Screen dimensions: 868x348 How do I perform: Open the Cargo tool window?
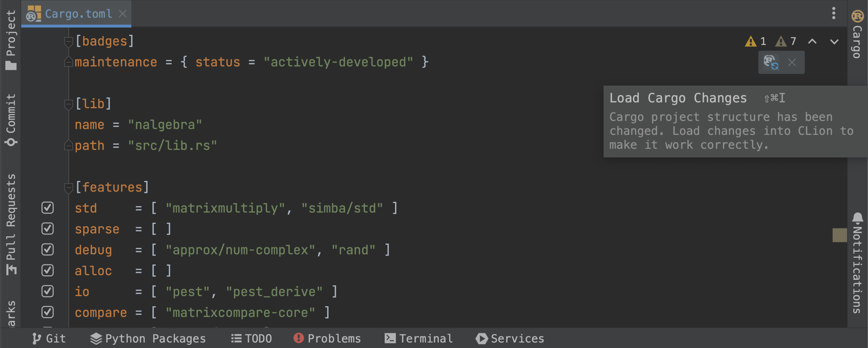point(857,34)
